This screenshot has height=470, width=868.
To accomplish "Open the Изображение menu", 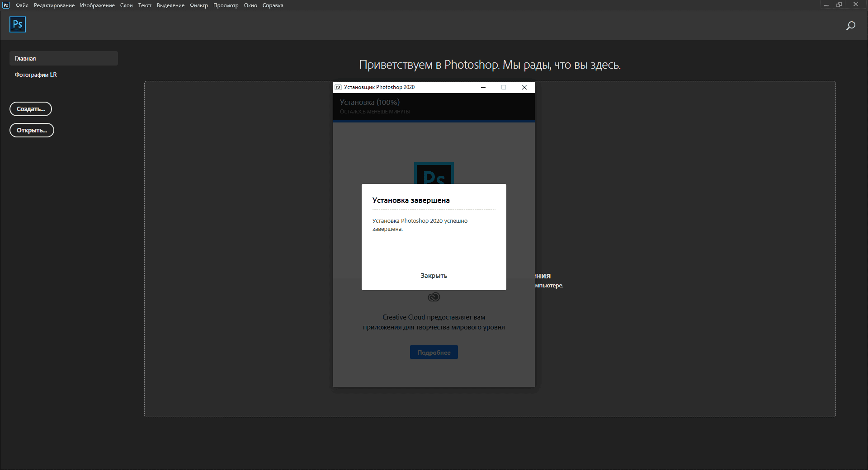I will [x=97, y=5].
